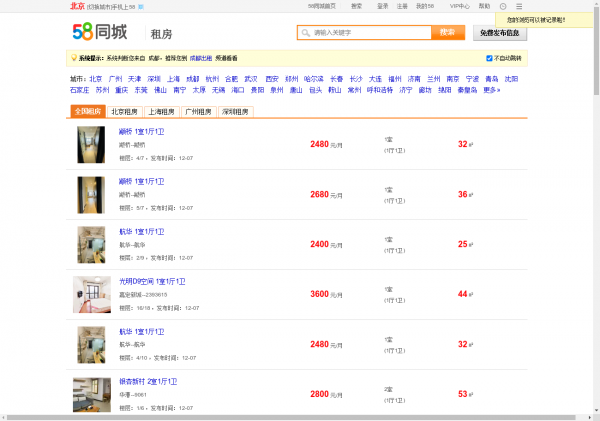
Task: Click the VIP中心 link in top bar
Action: (459, 6)
